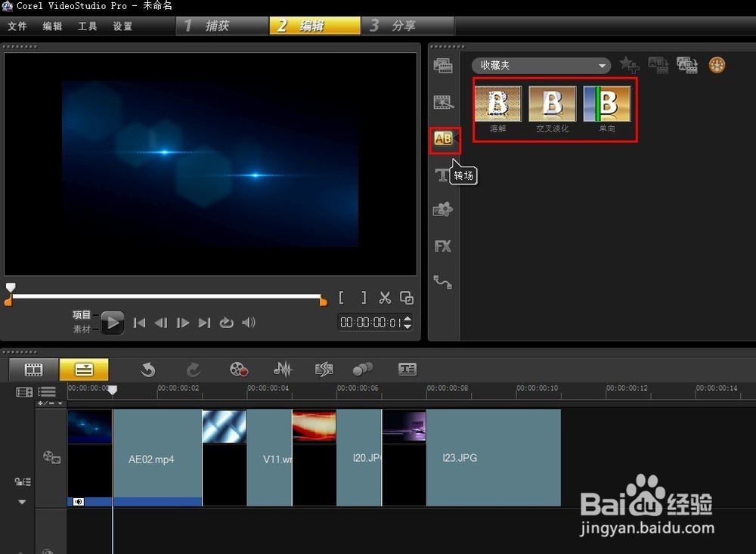
Task: Click the enlarge preview window icon
Action: pos(407,298)
